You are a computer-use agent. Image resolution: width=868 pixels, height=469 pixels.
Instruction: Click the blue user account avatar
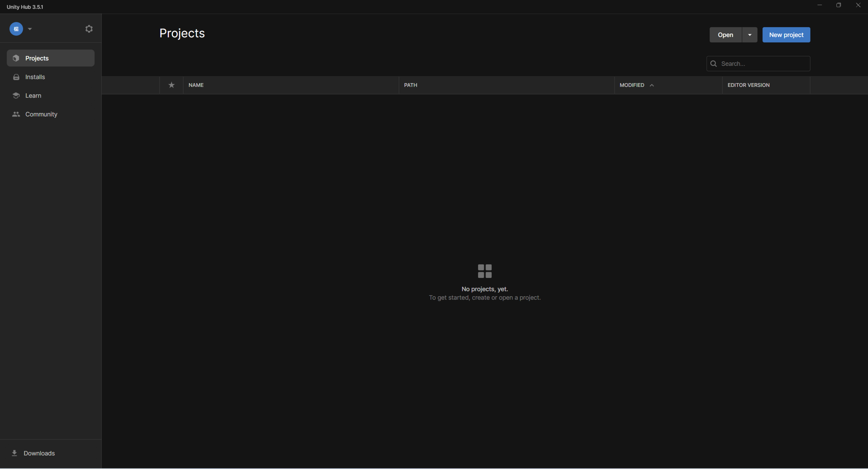(16, 29)
